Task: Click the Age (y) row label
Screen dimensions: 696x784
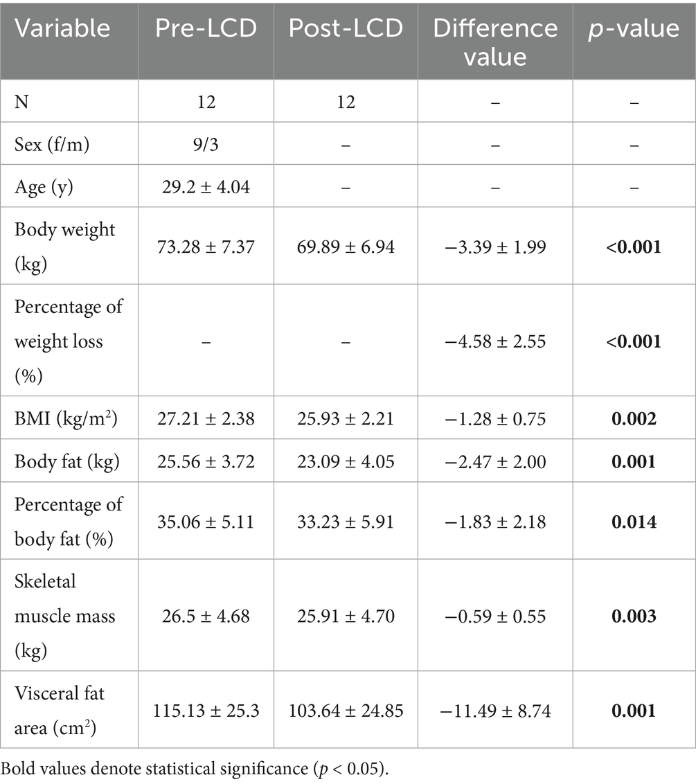Action: click(x=42, y=187)
